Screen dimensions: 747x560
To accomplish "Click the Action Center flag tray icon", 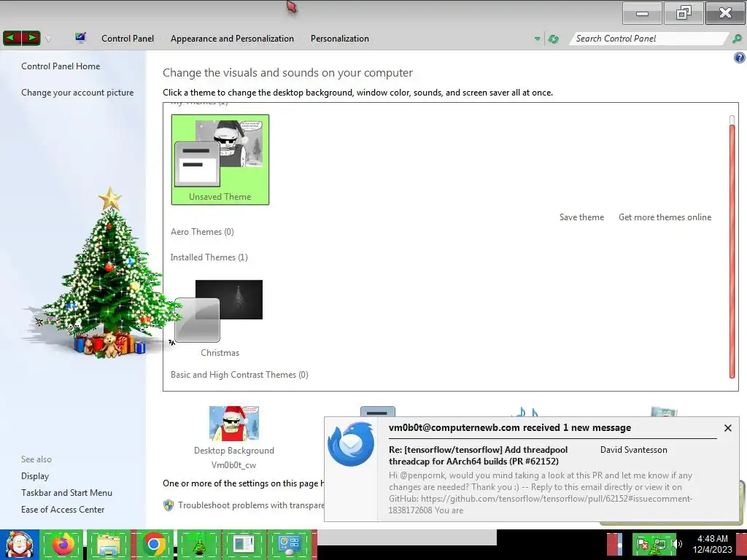I will (642, 544).
